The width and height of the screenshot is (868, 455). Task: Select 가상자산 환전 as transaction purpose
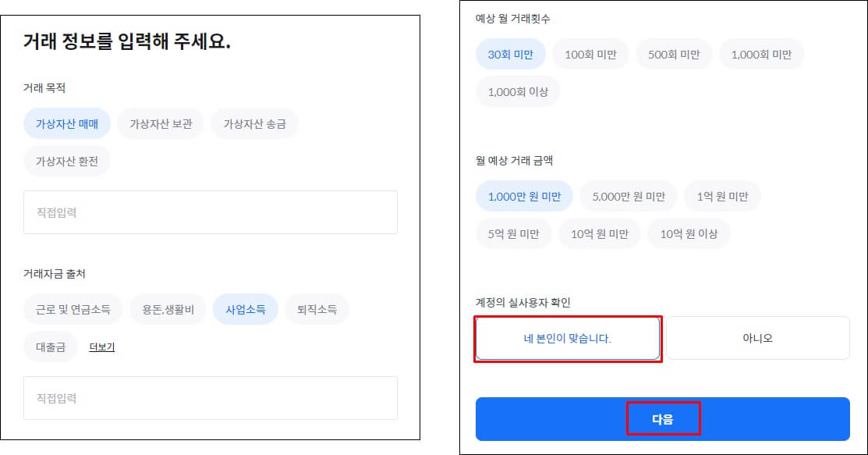[x=67, y=162]
